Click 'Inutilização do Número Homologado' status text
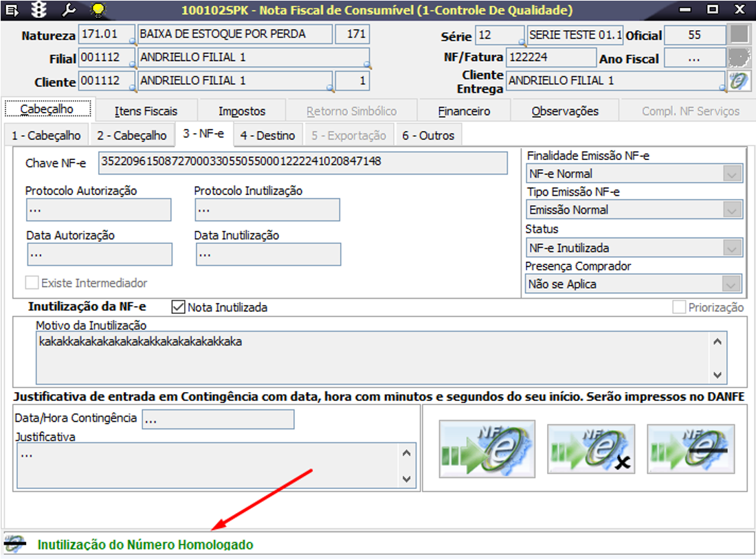 (x=145, y=545)
